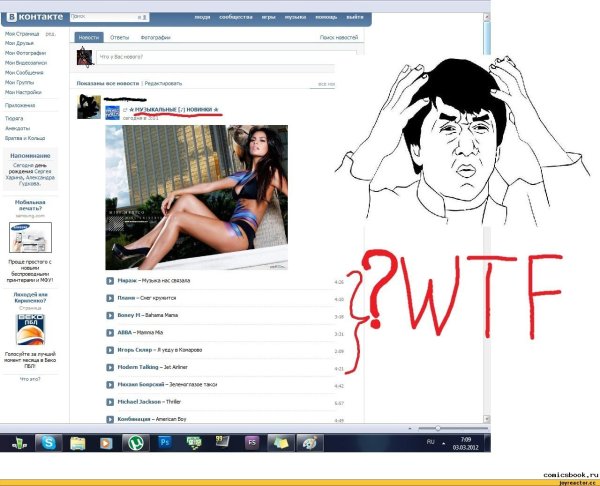
Task: Open Skype from the taskbar
Action: 47,442
